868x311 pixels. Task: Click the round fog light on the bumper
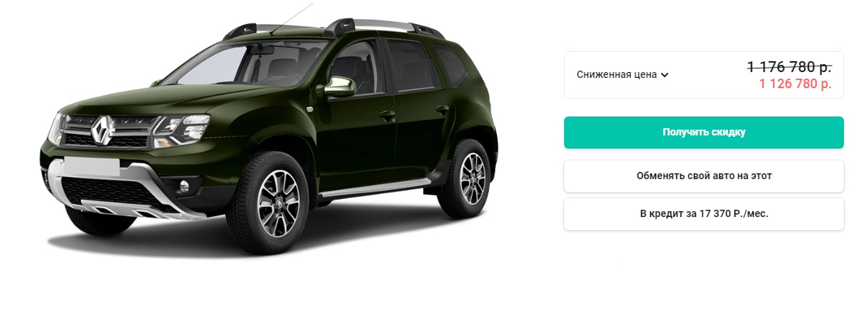click(x=184, y=186)
